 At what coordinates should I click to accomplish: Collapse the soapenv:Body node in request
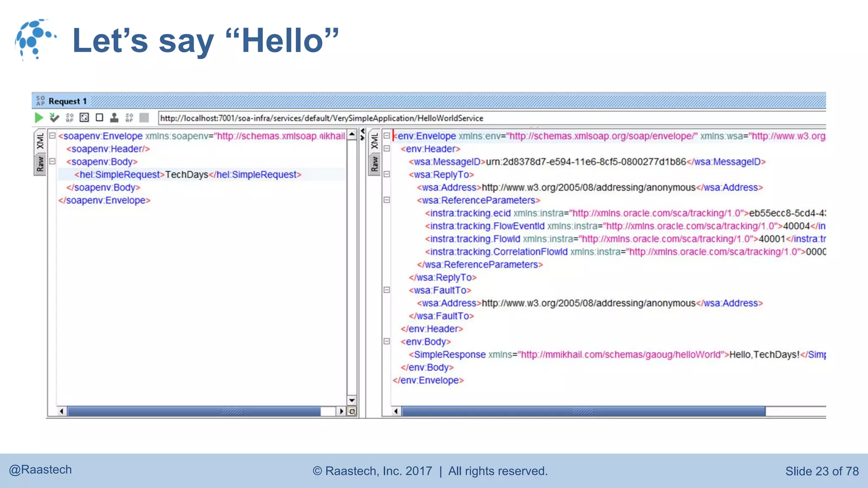click(x=53, y=161)
